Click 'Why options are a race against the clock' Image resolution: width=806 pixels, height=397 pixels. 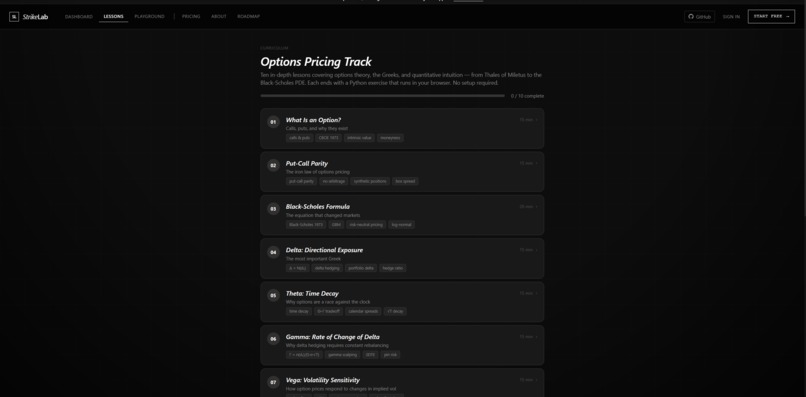point(328,302)
